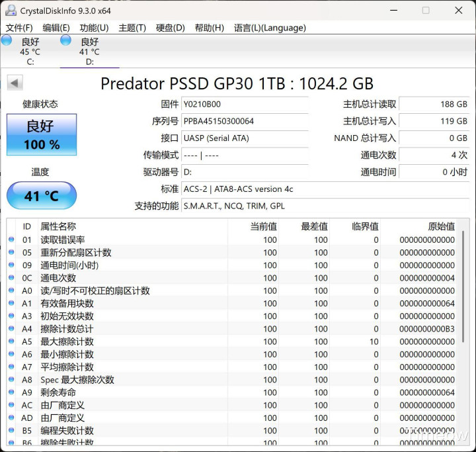Click the status dot for 05 重新分配扇区计数
The width and height of the screenshot is (476, 452).
tap(11, 252)
